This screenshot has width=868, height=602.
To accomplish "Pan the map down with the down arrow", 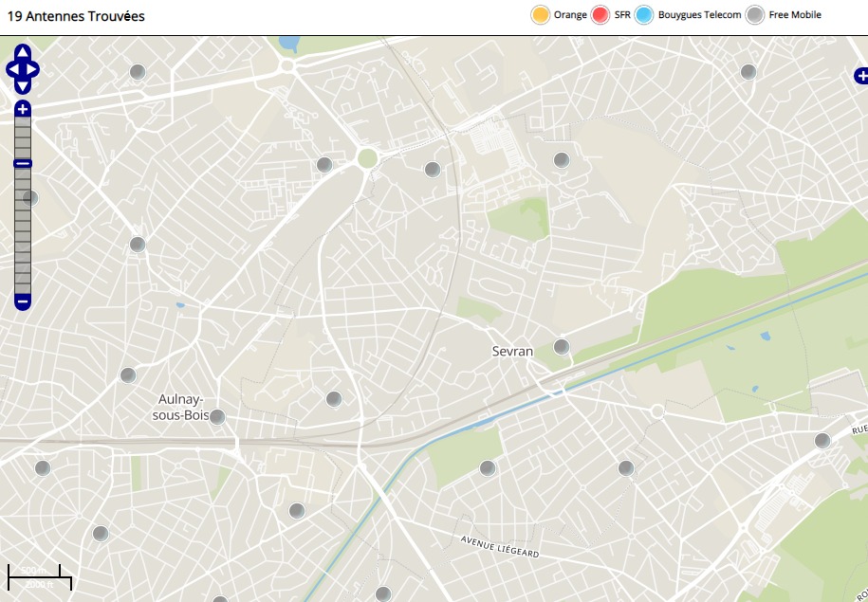I will [x=23, y=86].
